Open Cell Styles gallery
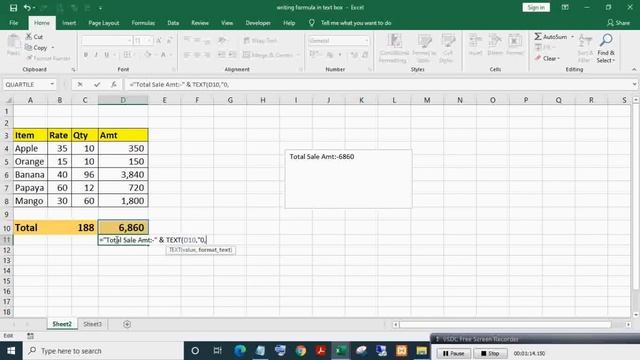Screen dimensions: 640x360 pyautogui.click(x=447, y=48)
